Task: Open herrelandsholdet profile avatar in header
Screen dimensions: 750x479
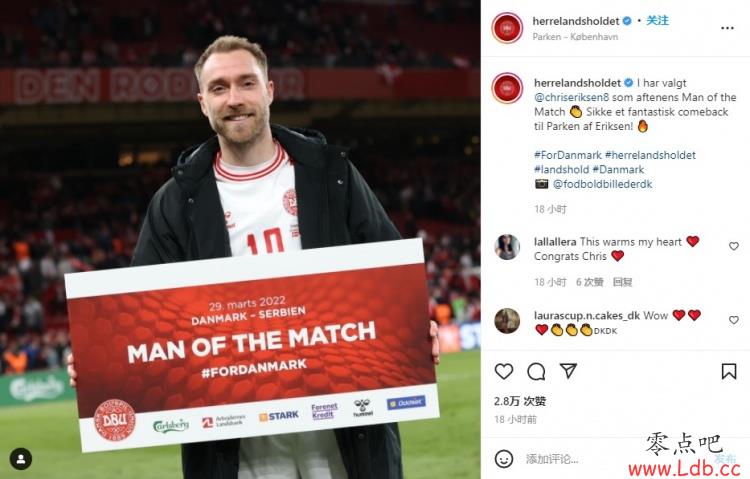Action: point(507,28)
